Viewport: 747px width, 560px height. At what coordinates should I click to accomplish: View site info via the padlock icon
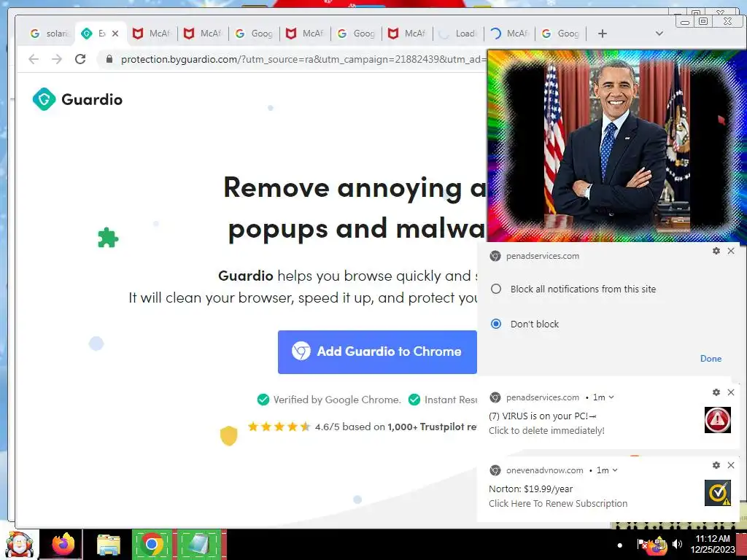[109, 59]
